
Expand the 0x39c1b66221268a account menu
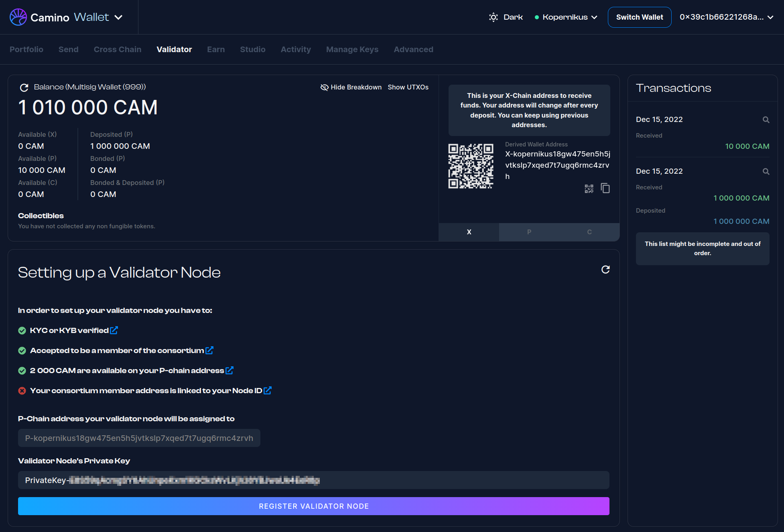pos(726,17)
